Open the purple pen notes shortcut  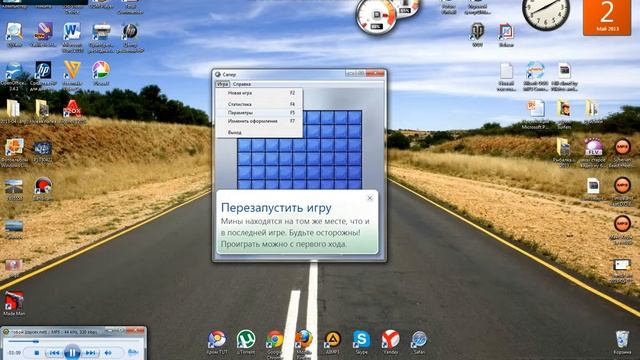coord(43,32)
